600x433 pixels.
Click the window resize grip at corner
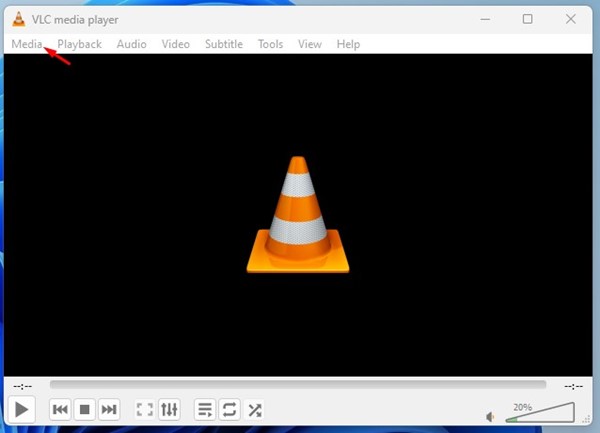(x=587, y=419)
